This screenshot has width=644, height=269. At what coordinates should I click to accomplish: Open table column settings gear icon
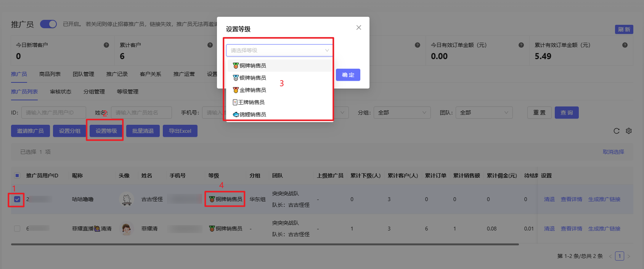(x=629, y=131)
